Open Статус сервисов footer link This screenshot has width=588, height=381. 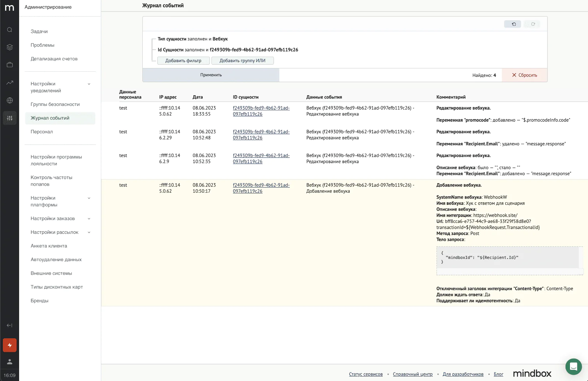pyautogui.click(x=366, y=374)
